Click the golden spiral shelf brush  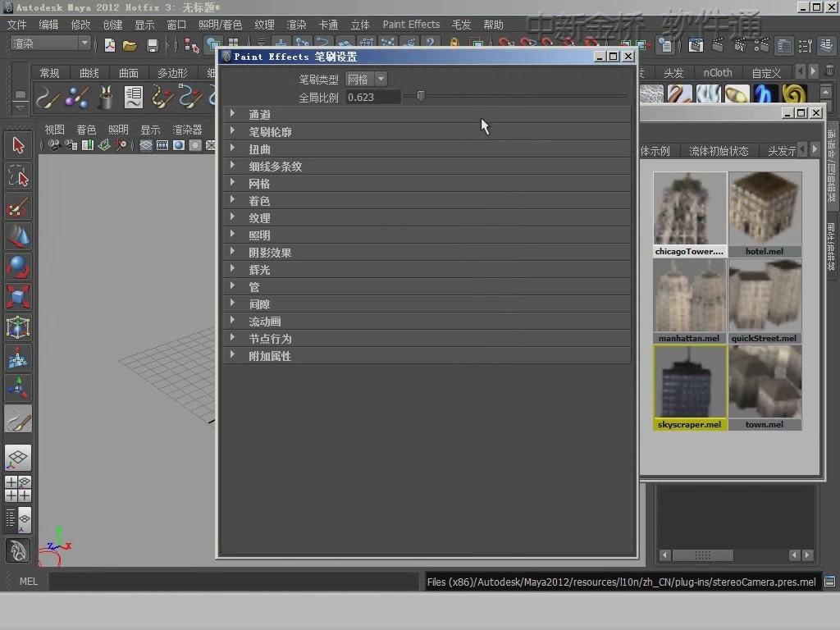794,94
